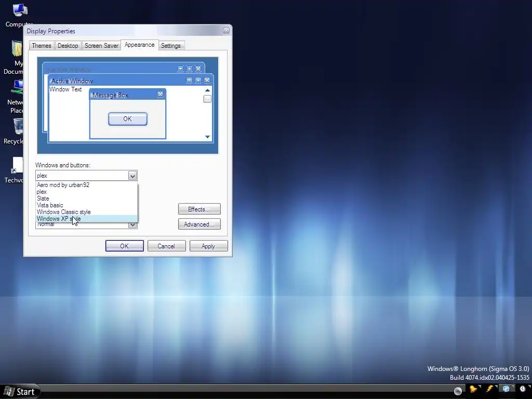
Task: Click the round orb on the taskbar
Action: 458,391
